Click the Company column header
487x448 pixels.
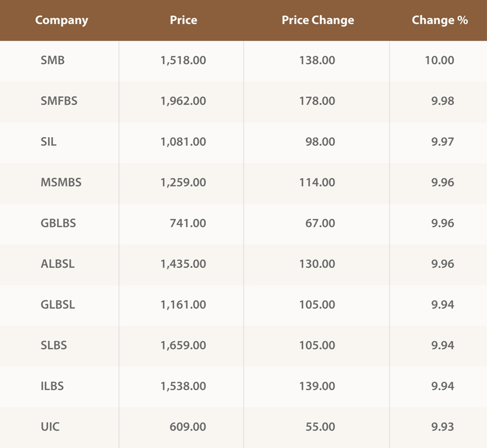(61, 20)
